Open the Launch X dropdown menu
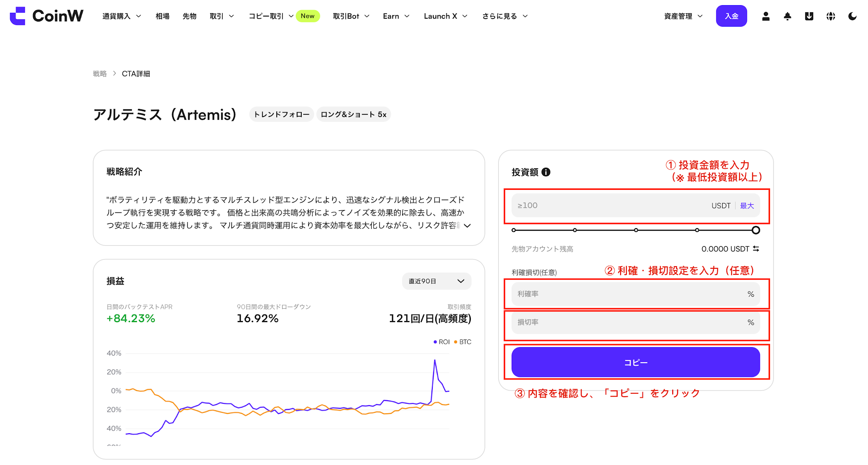Viewport: 868px width, 465px height. coord(445,16)
